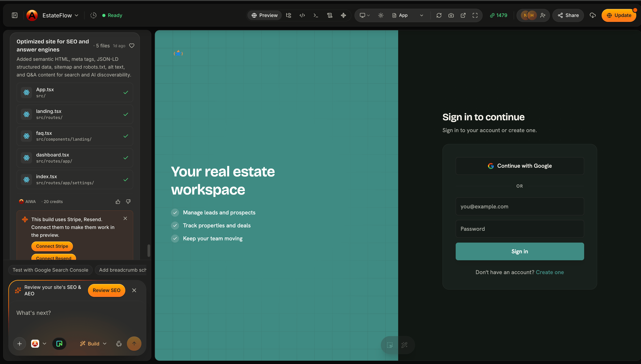Screen dimensions: 641x364
Task: Activate element select tool in preview
Action: pos(390,345)
